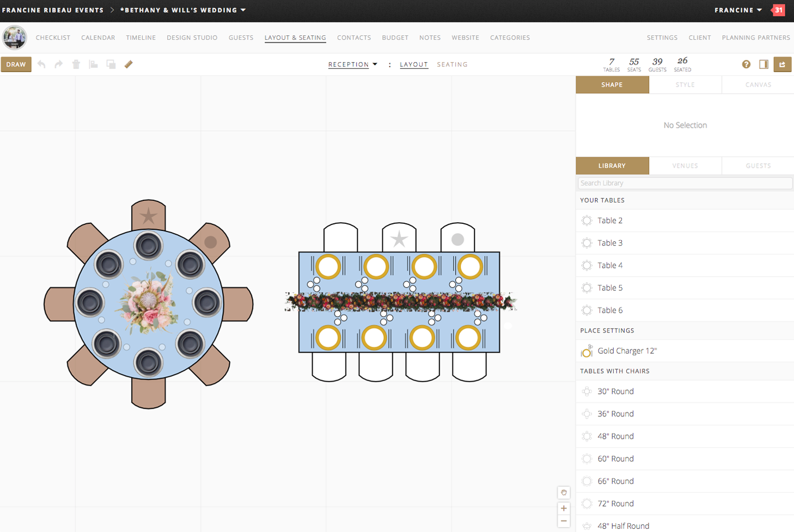Toggle the right side panel visibility
Screen dimensions: 794x532
(763, 64)
